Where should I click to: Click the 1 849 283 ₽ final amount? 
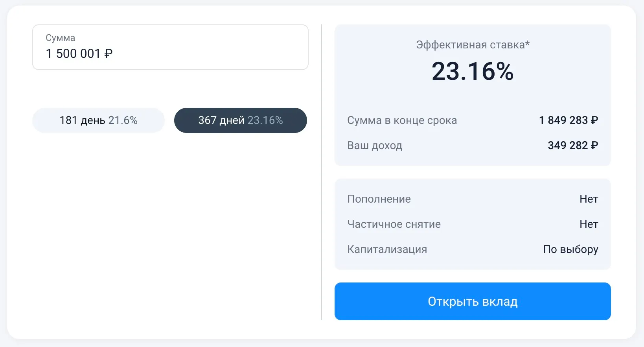coord(568,120)
